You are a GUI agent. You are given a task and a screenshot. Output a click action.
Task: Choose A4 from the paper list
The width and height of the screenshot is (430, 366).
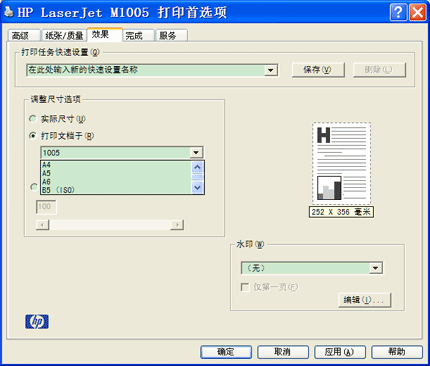click(x=116, y=165)
